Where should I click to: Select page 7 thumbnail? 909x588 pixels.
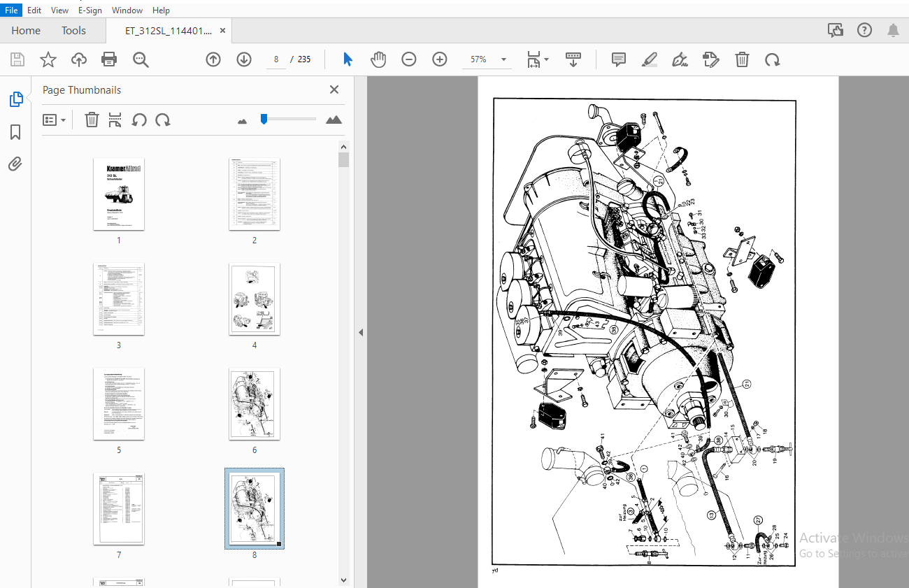point(119,508)
